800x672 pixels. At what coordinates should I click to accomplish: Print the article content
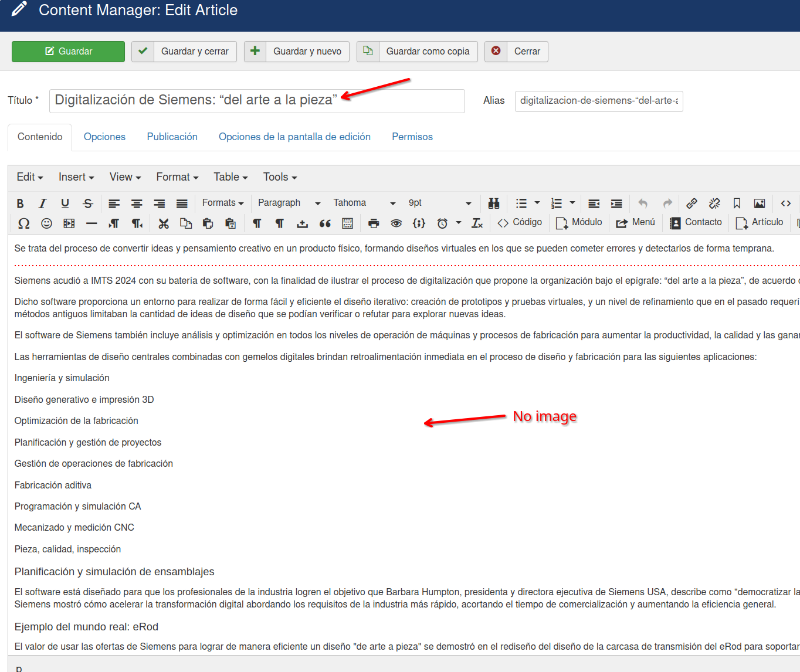[x=374, y=223]
